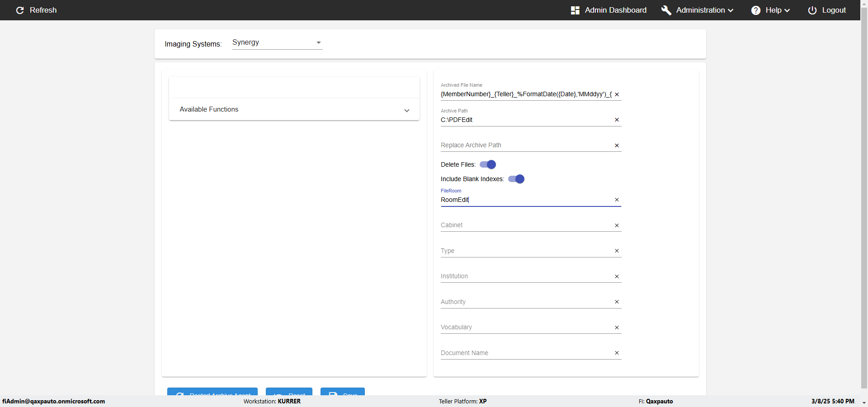Image resolution: width=868 pixels, height=407 pixels.
Task: Click into the Document Name field
Action: coord(524,353)
